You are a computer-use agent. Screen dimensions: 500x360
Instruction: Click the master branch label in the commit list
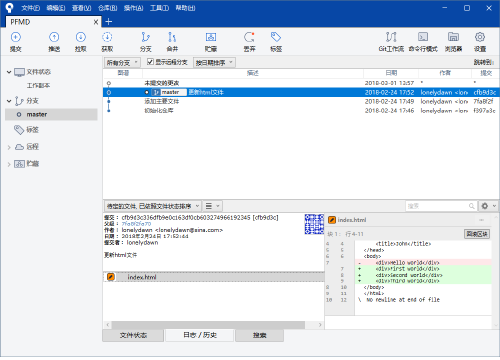click(170, 92)
